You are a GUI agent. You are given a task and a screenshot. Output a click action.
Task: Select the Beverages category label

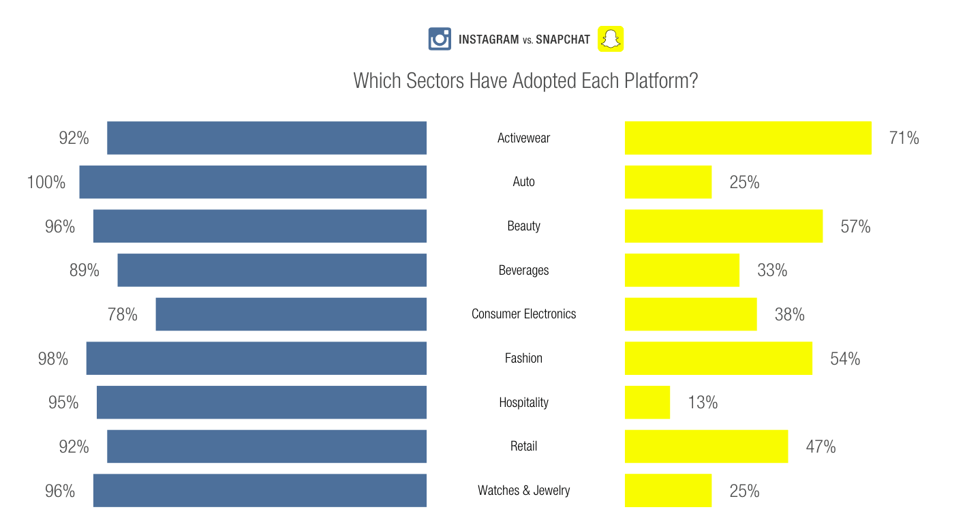point(524,270)
